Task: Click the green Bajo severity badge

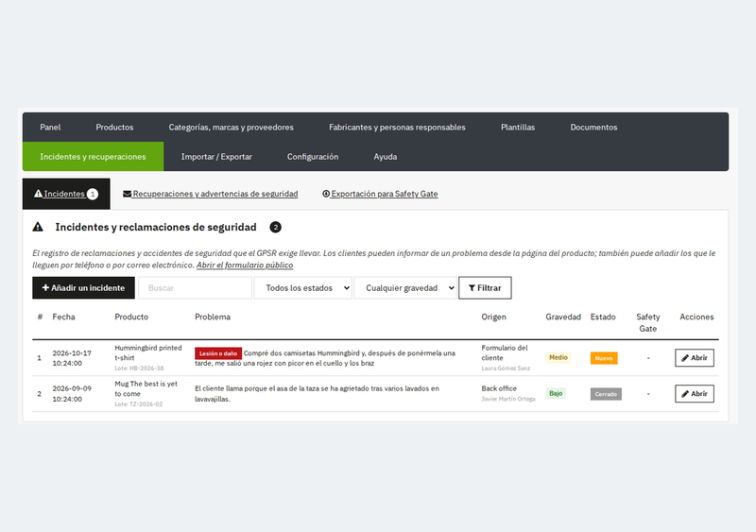Action: pyautogui.click(x=556, y=393)
